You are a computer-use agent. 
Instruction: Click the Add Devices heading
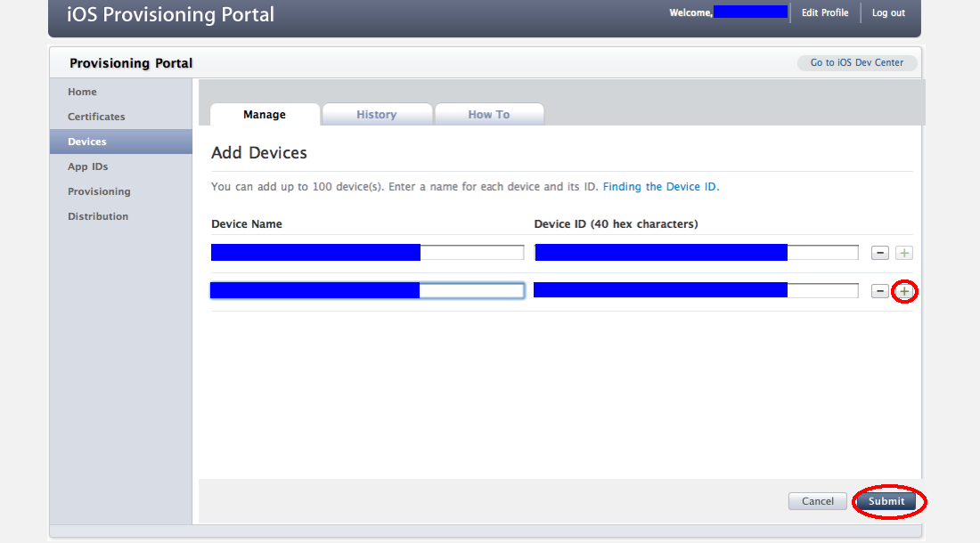tap(258, 153)
